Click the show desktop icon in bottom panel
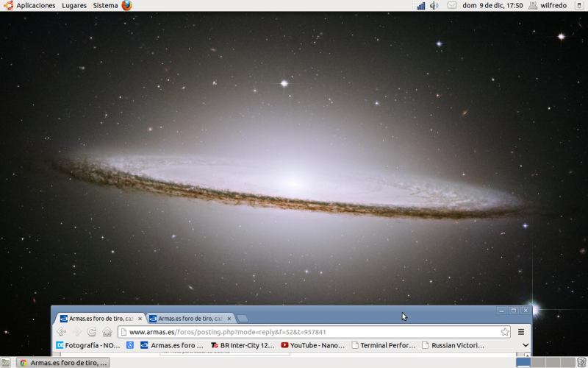Image resolution: width=588 pixels, height=368 pixels. click(x=6, y=362)
